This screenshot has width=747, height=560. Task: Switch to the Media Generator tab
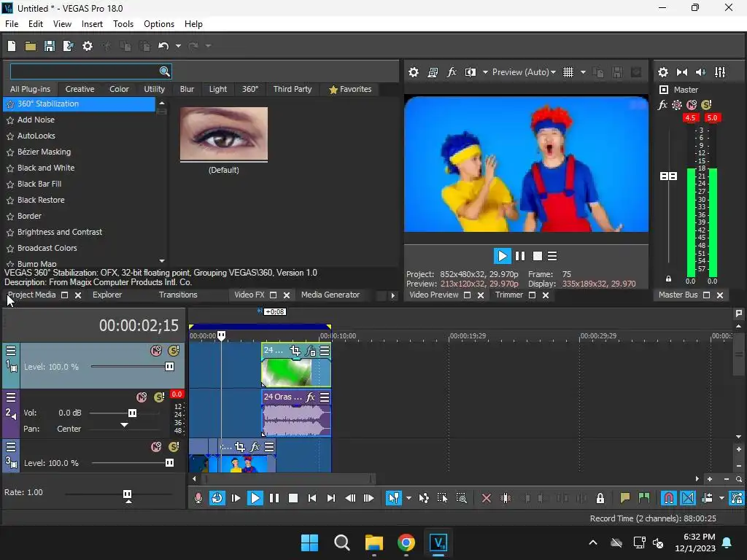[x=330, y=295]
